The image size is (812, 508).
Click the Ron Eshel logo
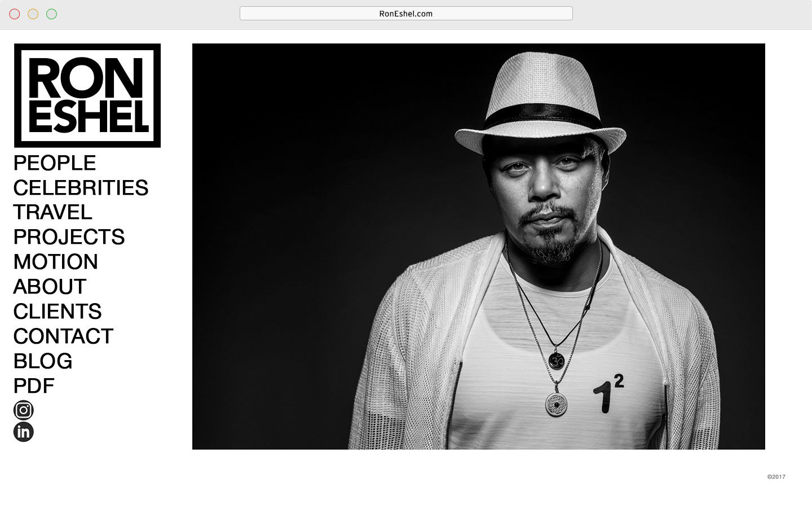pyautogui.click(x=87, y=95)
